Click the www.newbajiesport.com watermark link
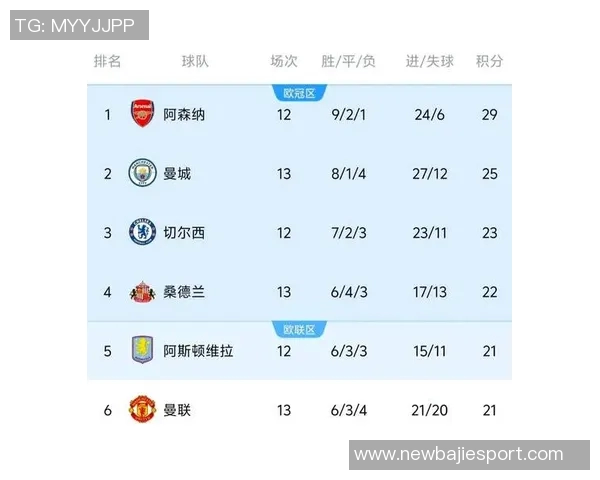600x480 pixels. pos(459,454)
